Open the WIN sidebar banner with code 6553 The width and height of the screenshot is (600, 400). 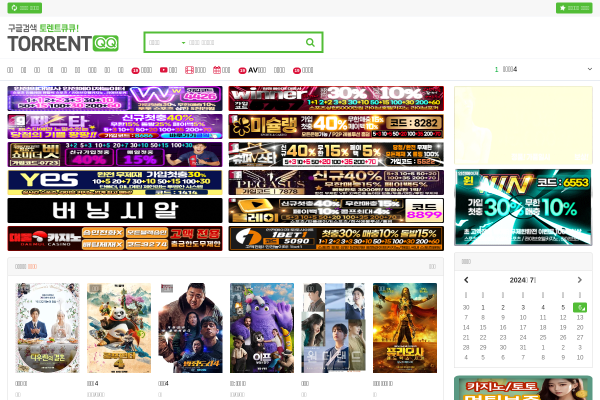coord(523,207)
